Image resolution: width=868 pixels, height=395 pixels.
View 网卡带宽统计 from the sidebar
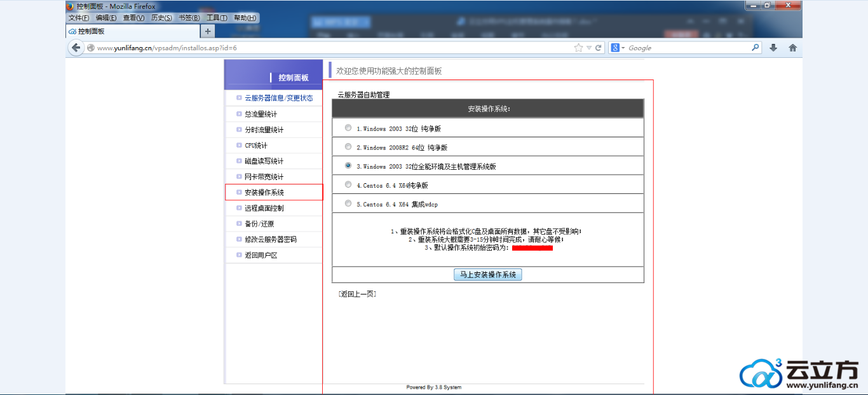(264, 177)
